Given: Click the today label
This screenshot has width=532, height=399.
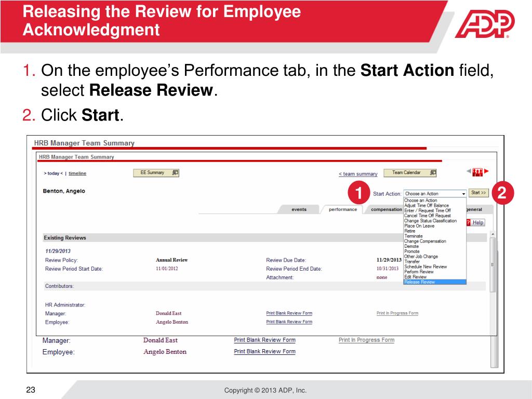Looking at the screenshot, I should tap(54, 174).
